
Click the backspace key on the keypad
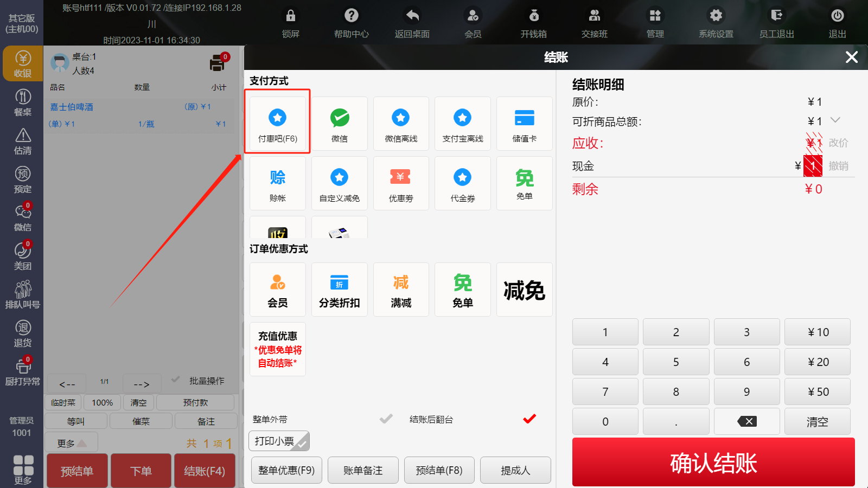coord(746,421)
